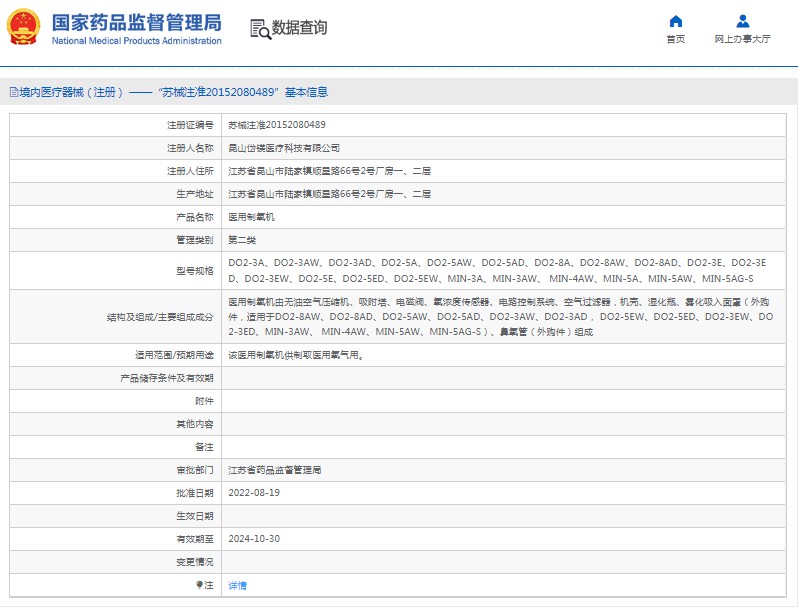Click the National Medical Products Administration emblem logo
This screenshot has height=607, width=798.
point(25,26)
